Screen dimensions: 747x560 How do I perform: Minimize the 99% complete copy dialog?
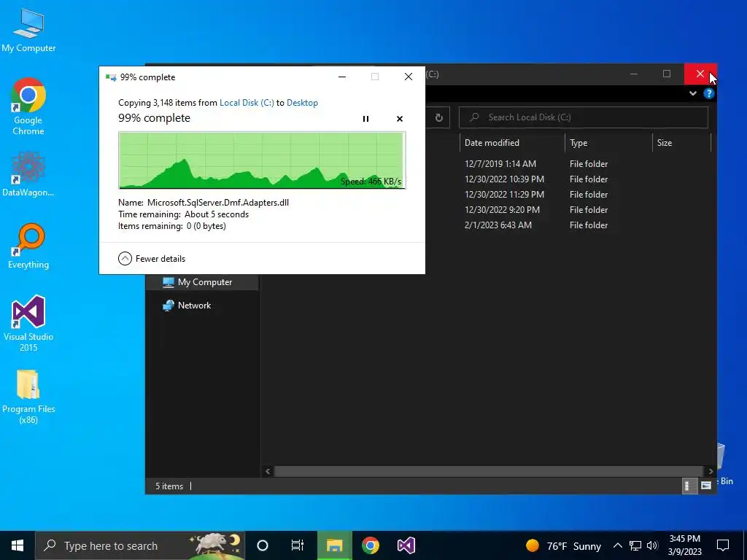point(342,77)
